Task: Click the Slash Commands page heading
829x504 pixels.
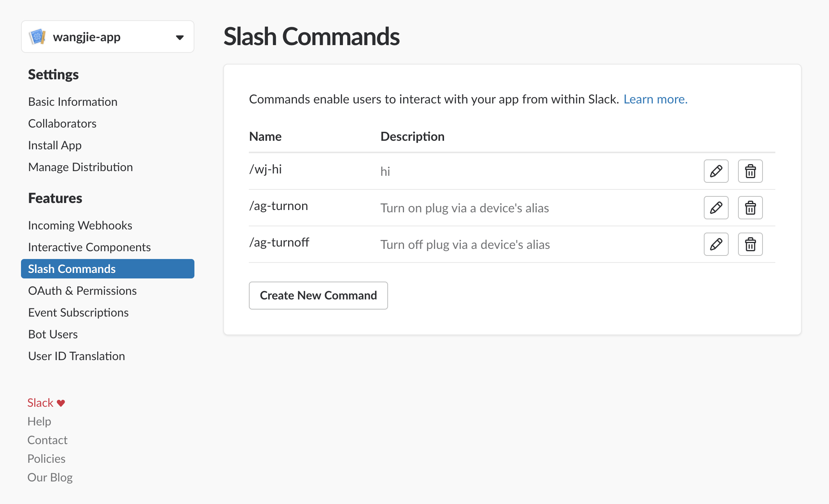Action: pyautogui.click(x=311, y=37)
